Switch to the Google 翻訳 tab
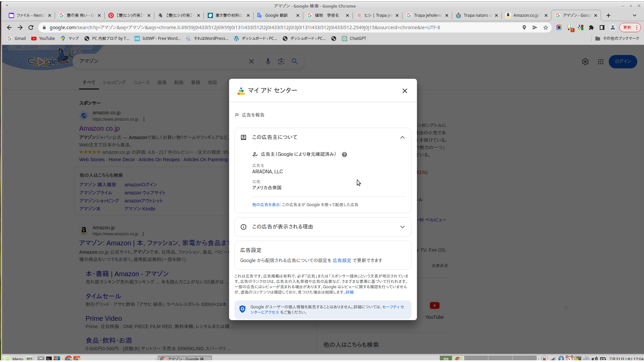Screen dimensions: 644x362 [276, 15]
